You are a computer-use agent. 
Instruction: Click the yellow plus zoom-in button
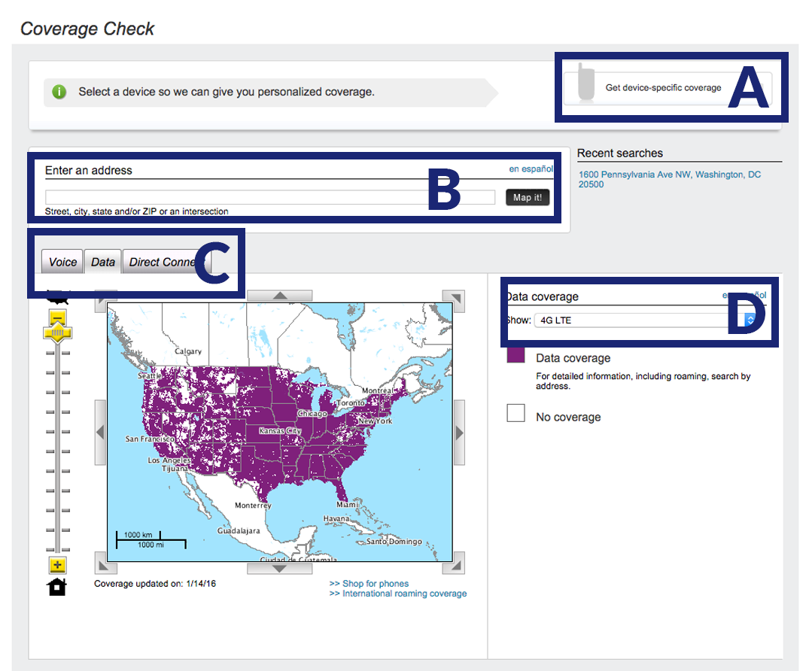58,565
